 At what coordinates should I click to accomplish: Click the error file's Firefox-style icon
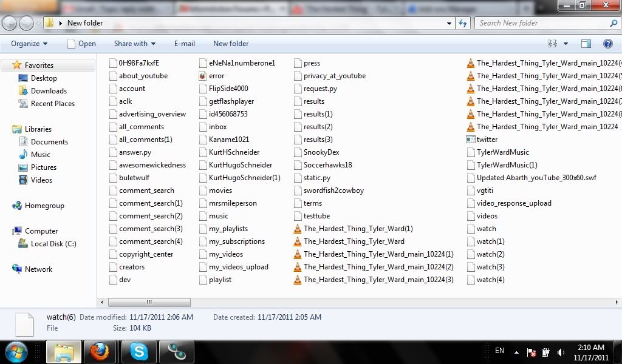[203, 76]
